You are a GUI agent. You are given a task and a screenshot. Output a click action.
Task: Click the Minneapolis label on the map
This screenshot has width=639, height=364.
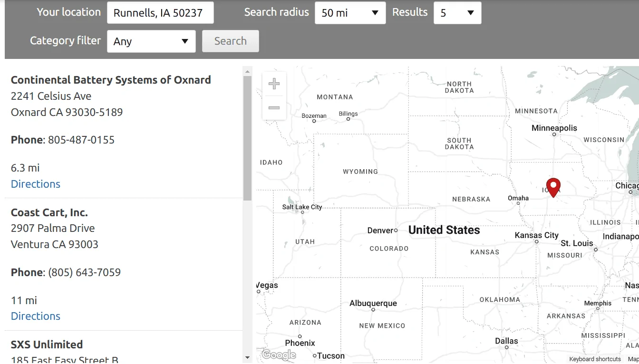554,128
